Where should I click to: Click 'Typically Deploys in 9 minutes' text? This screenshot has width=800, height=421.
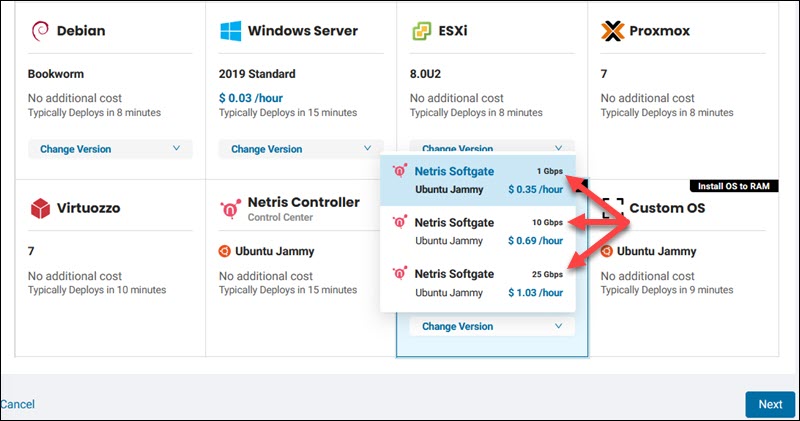[667, 290]
